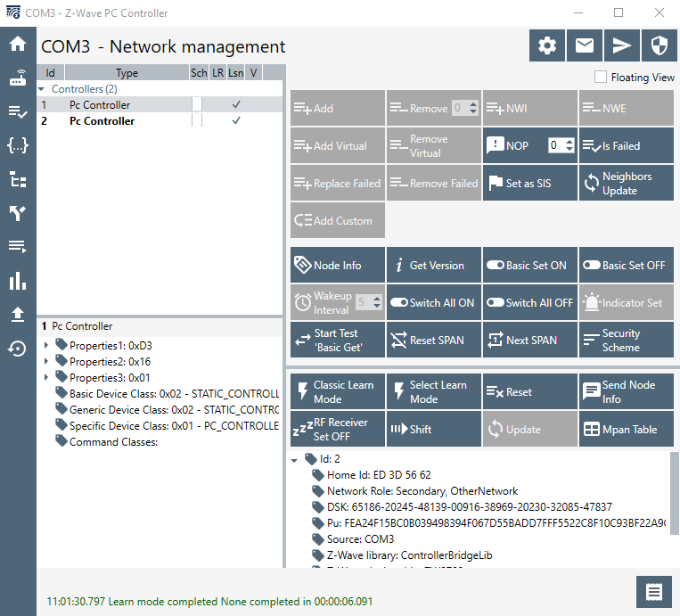Open the router/network management sidebar icon
Viewport: 680px width, 616px height.
pyautogui.click(x=18, y=78)
